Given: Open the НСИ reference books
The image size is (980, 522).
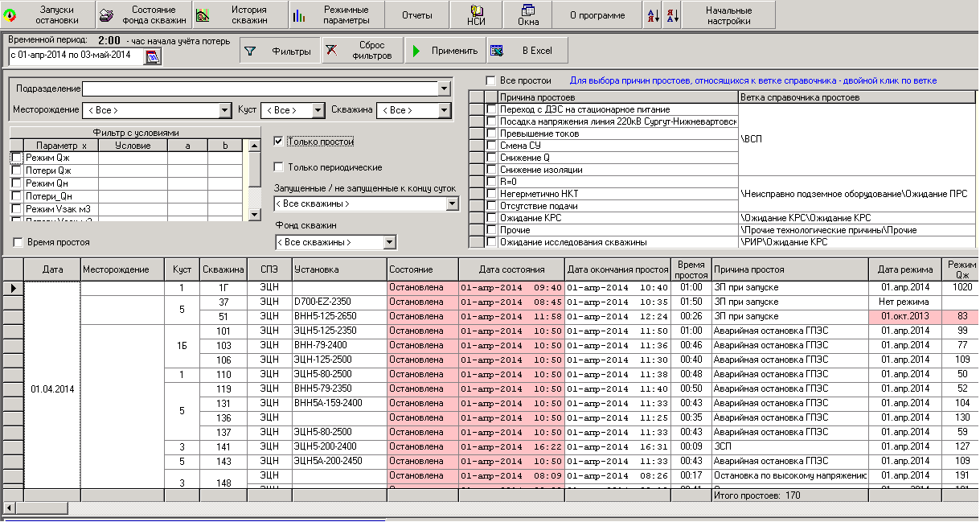Looking at the screenshot, I should click(476, 14).
